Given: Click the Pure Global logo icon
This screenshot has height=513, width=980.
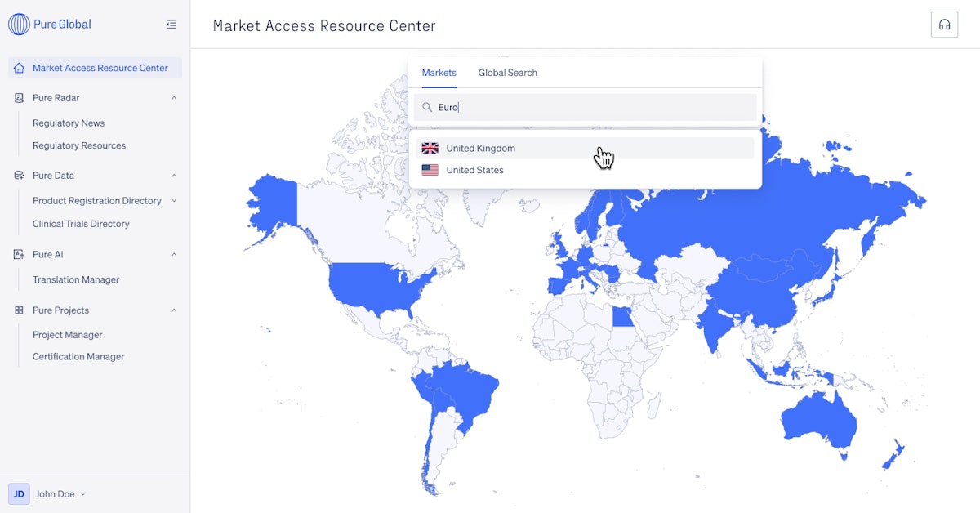Looking at the screenshot, I should click(18, 25).
